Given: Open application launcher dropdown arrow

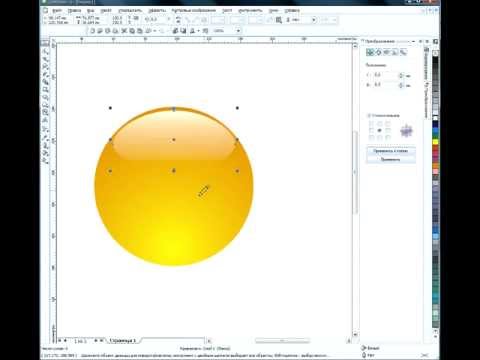Looking at the screenshot, I should click(x=198, y=31).
